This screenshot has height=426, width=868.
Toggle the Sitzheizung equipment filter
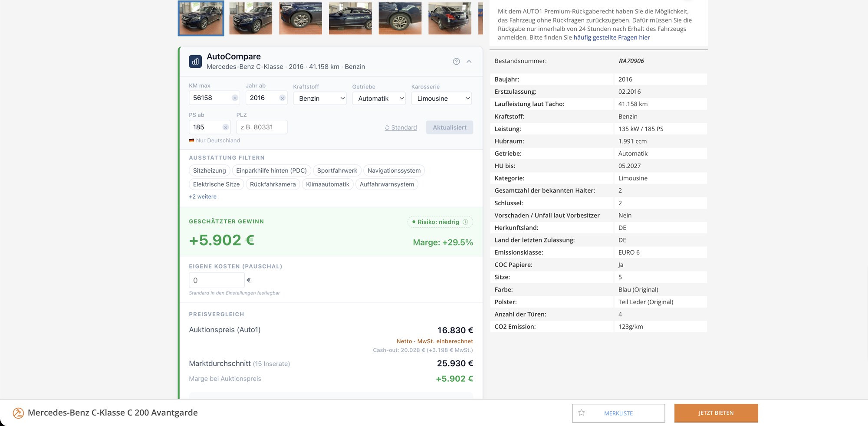click(x=210, y=170)
